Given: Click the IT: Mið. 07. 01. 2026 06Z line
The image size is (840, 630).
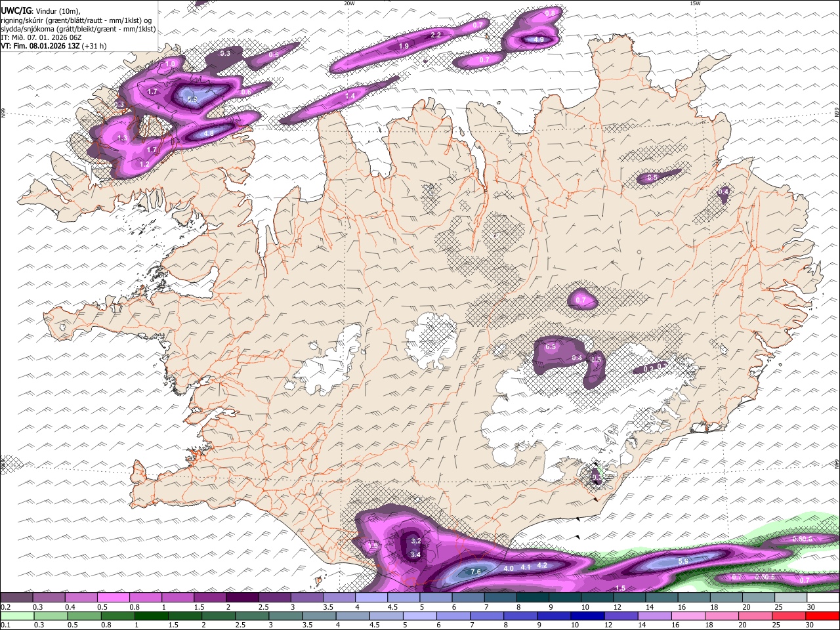Looking at the screenshot, I should [41, 37].
